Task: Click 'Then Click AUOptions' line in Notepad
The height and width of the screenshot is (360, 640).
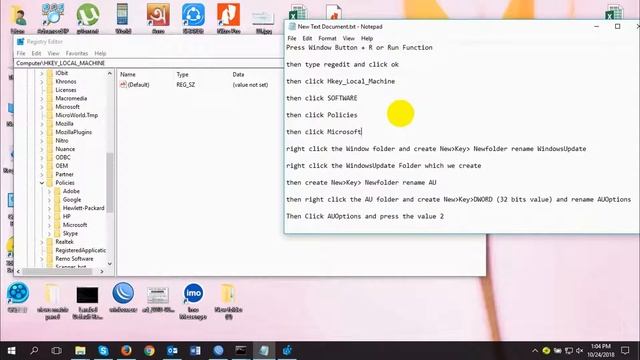Action: (365, 216)
